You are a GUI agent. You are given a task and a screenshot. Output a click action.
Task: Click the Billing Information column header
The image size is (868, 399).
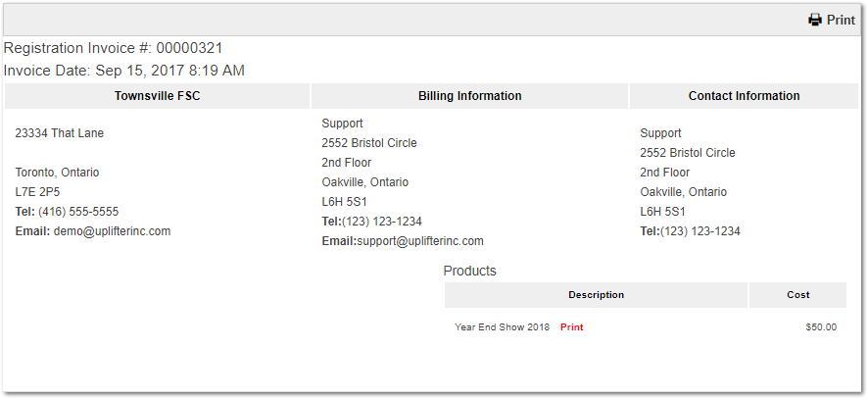469,96
